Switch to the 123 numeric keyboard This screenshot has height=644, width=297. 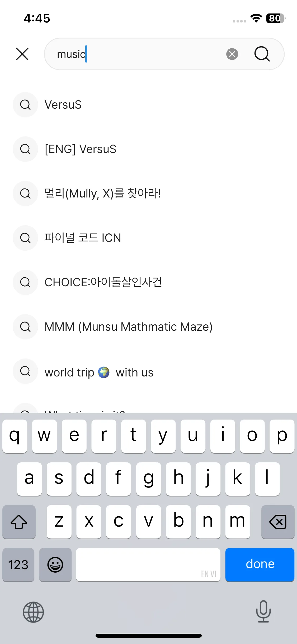pyautogui.click(x=18, y=565)
